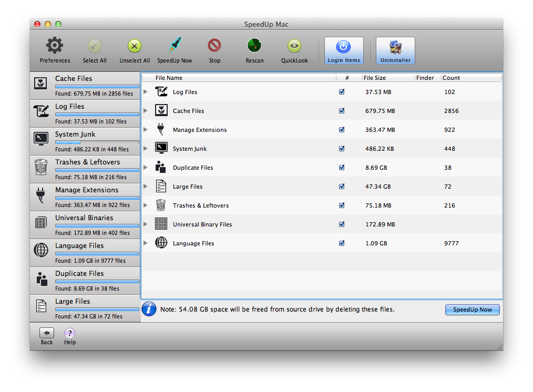This screenshot has width=533, height=392.
Task: Click System Junk monitor icon in table
Action: pos(161,148)
